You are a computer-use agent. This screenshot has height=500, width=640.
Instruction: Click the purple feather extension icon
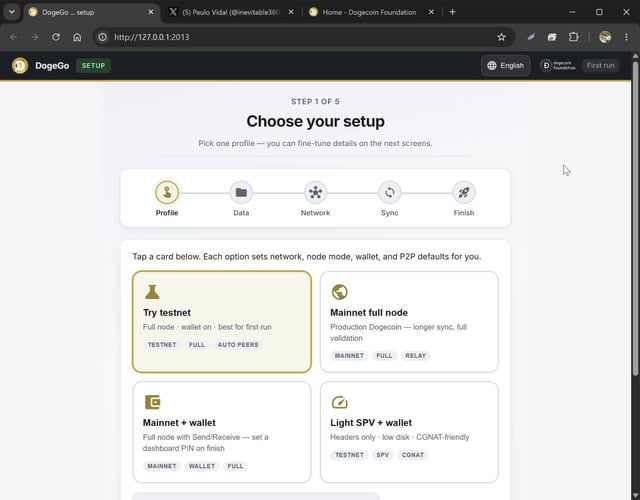[x=531, y=37]
